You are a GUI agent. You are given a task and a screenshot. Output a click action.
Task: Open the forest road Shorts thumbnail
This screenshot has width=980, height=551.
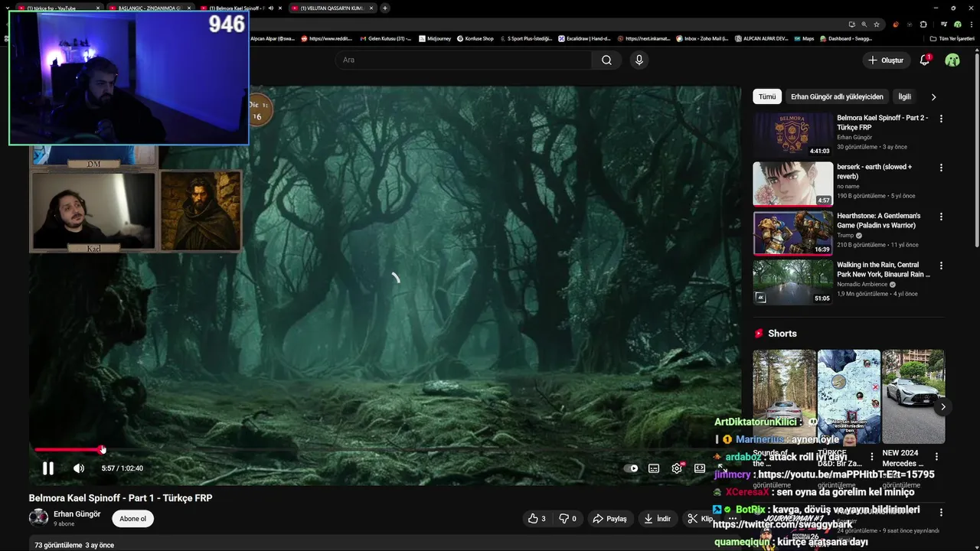click(784, 396)
